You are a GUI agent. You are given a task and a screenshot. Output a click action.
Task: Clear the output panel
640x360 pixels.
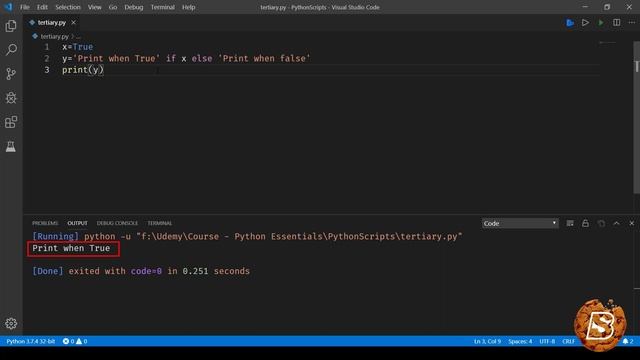[x=570, y=223]
